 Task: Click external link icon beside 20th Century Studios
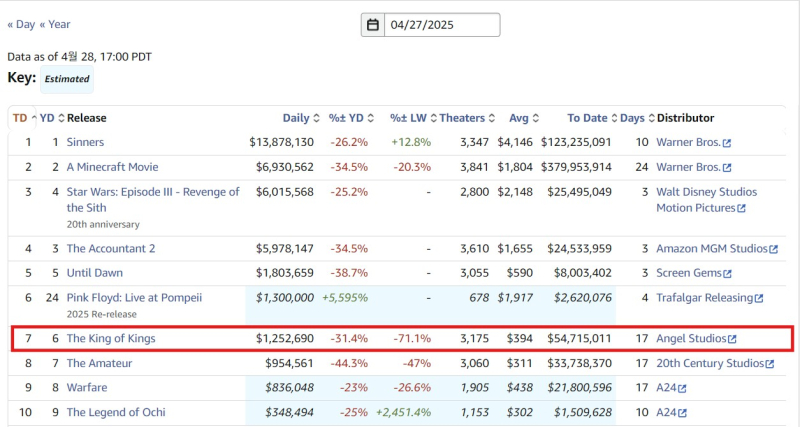click(772, 364)
